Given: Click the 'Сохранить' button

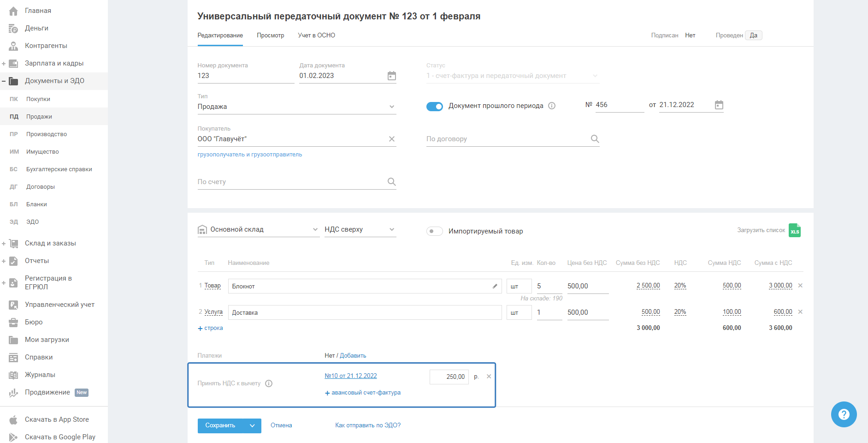Looking at the screenshot, I should [x=220, y=425].
